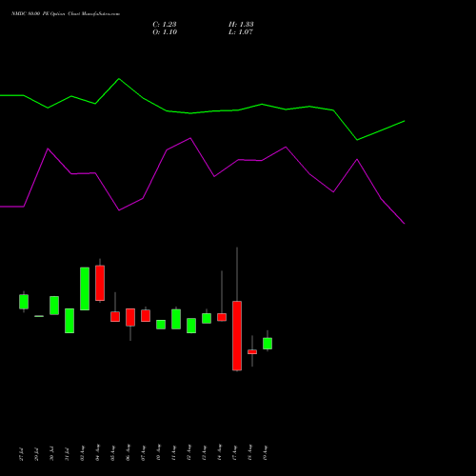Click the 14 Aug date label
476x476 pixels.
tap(219, 453)
